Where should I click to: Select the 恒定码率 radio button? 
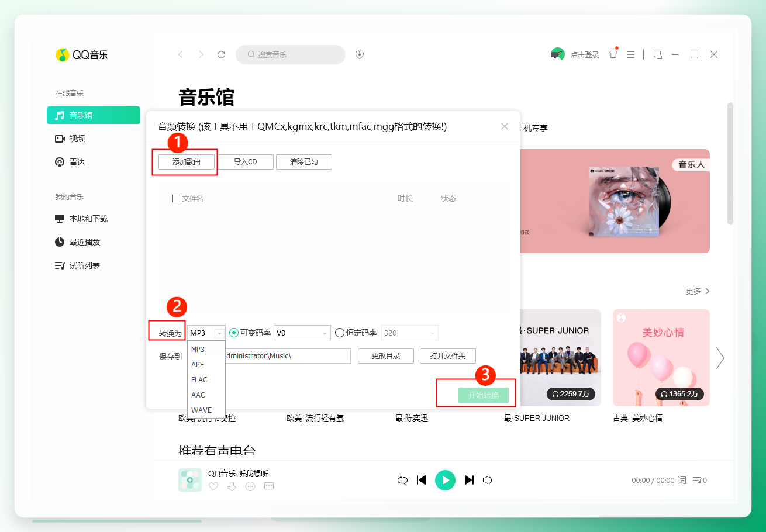(340, 333)
